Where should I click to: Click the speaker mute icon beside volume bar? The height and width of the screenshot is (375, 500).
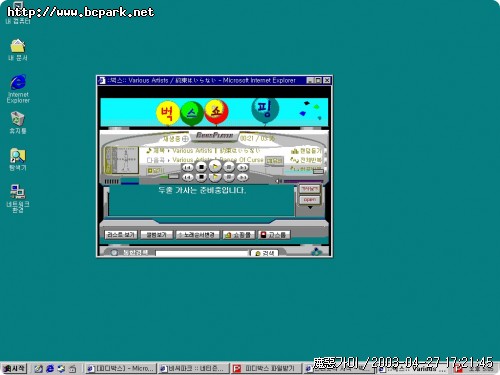[278, 181]
